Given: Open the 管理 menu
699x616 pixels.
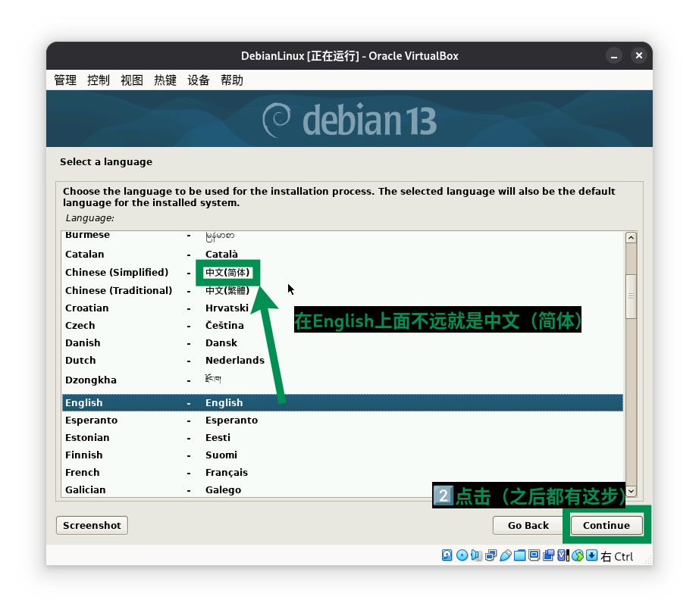Looking at the screenshot, I should pyautogui.click(x=65, y=80).
